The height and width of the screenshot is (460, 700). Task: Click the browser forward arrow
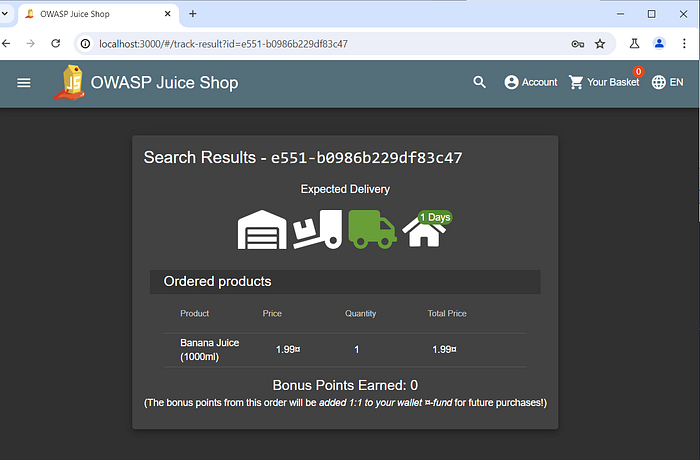tap(30, 43)
